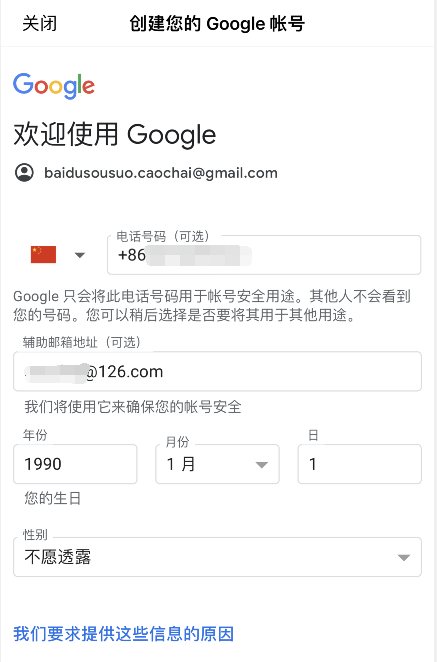Click the China flag icon
This screenshot has width=437, height=662.
pos(43,255)
